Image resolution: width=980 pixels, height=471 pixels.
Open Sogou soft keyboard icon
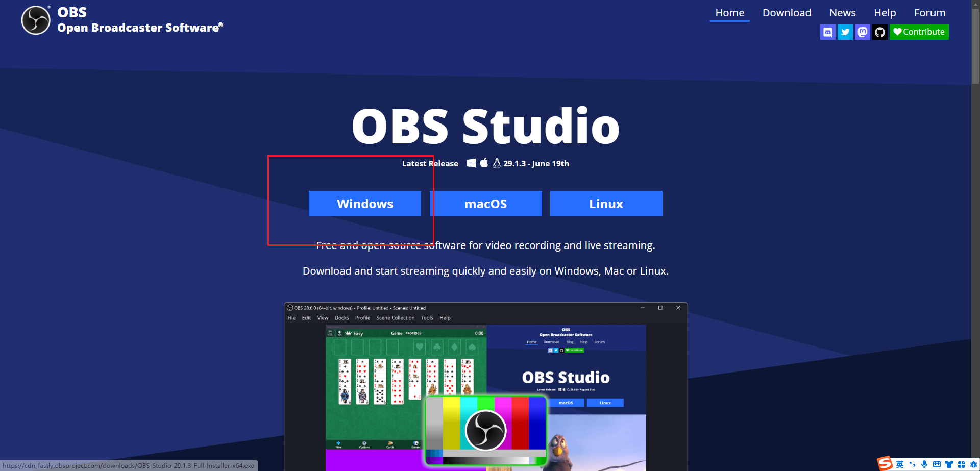point(937,464)
